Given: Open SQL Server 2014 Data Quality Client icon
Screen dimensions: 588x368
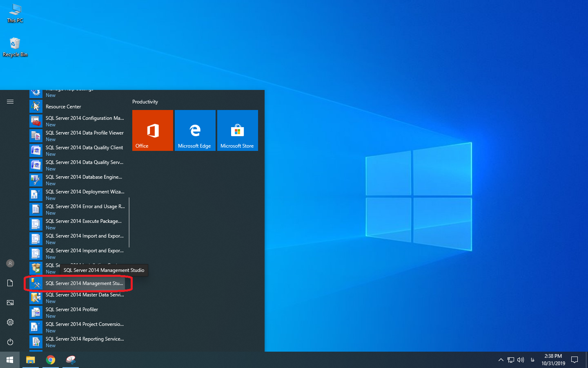Looking at the screenshot, I should (x=36, y=150).
